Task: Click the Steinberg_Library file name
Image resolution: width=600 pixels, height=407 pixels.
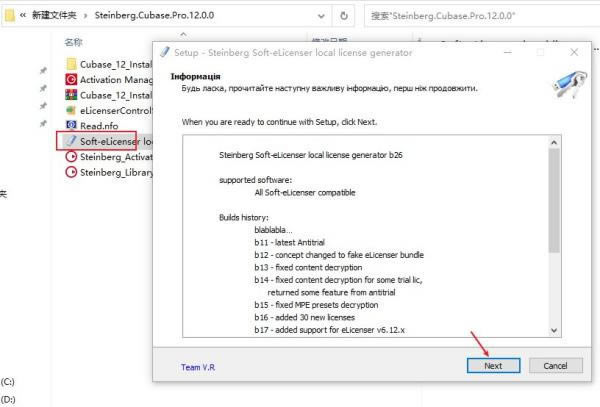Action: pyautogui.click(x=116, y=173)
